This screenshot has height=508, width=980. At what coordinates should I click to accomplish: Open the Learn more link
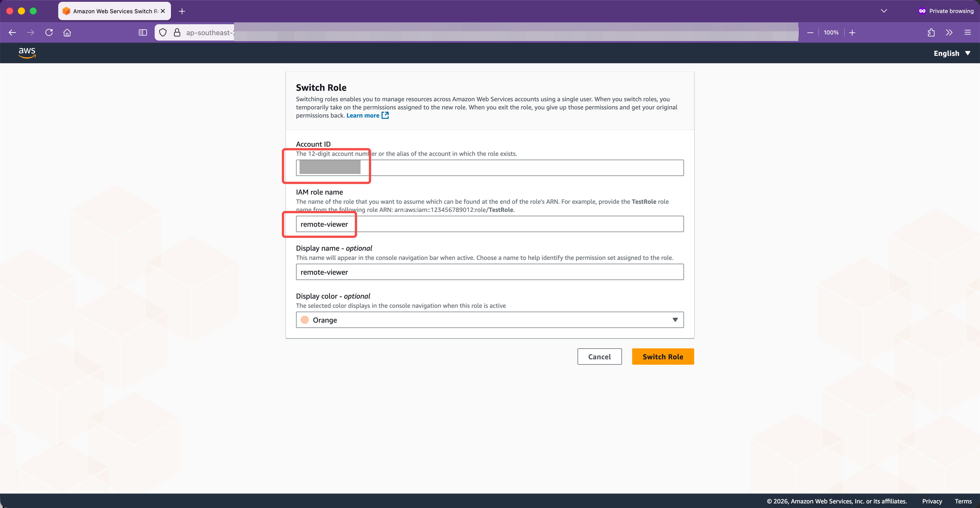pos(363,116)
